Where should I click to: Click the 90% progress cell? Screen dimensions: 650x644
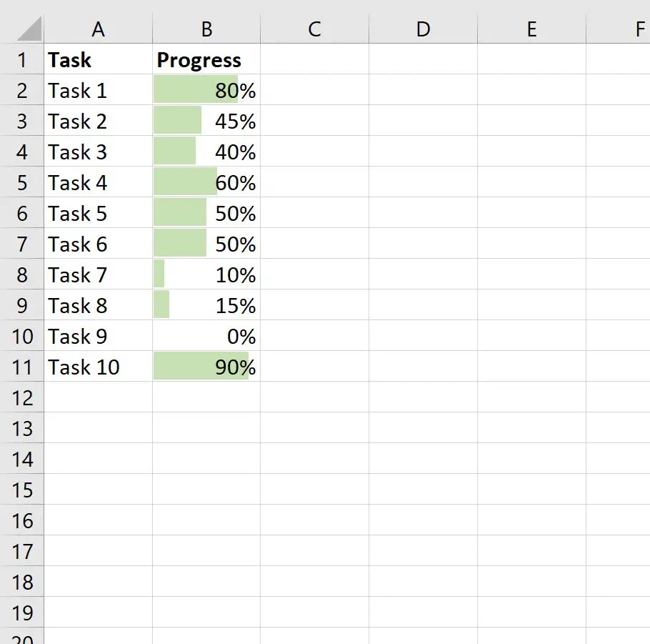click(x=206, y=367)
